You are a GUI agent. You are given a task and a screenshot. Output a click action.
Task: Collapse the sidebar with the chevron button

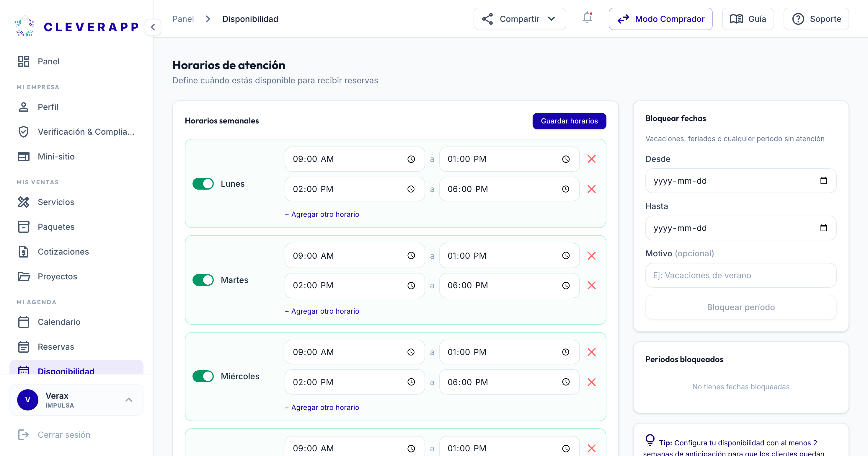click(x=153, y=27)
